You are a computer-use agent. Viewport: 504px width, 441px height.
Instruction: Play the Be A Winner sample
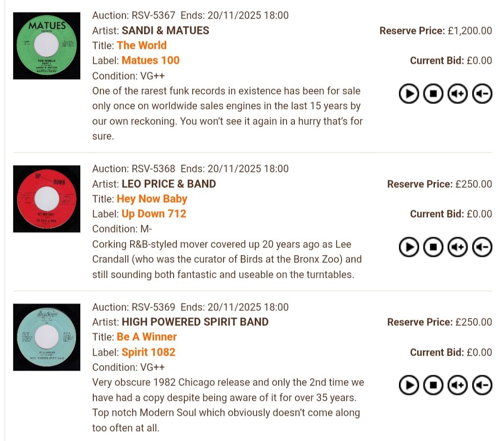point(409,385)
